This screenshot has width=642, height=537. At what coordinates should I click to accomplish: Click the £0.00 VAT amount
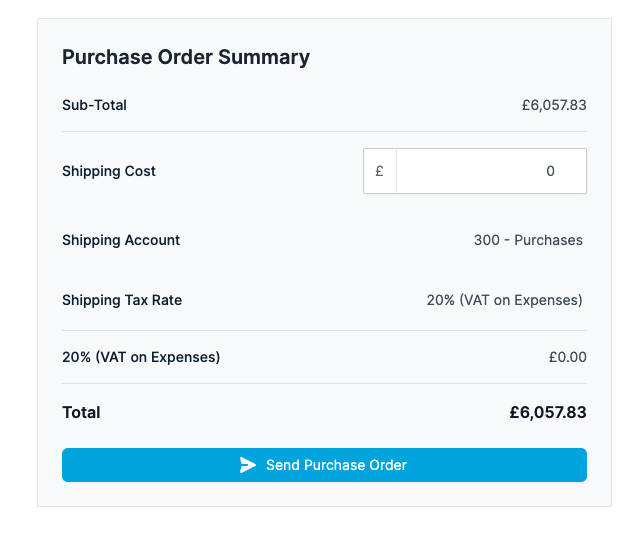click(x=567, y=357)
